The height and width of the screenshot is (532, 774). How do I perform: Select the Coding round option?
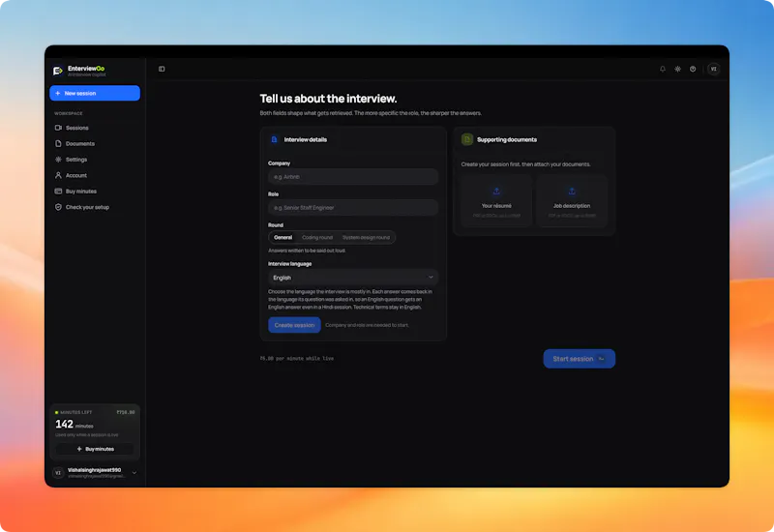click(x=317, y=237)
